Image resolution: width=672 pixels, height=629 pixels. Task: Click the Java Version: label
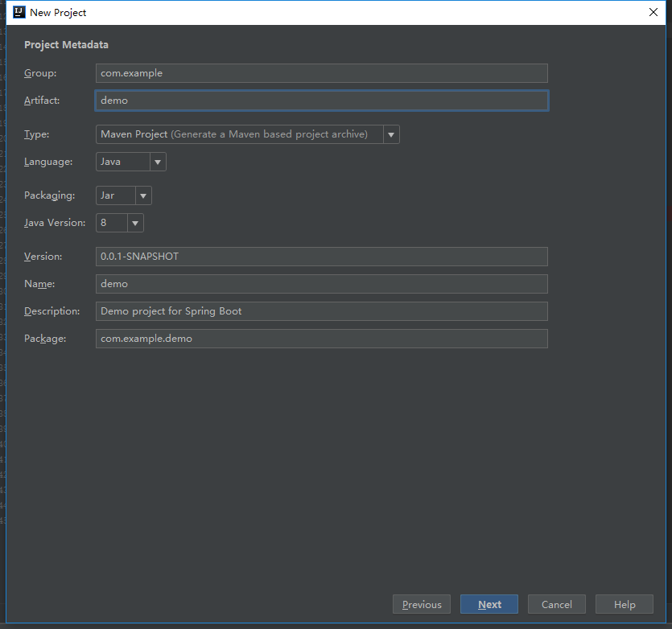tap(55, 223)
